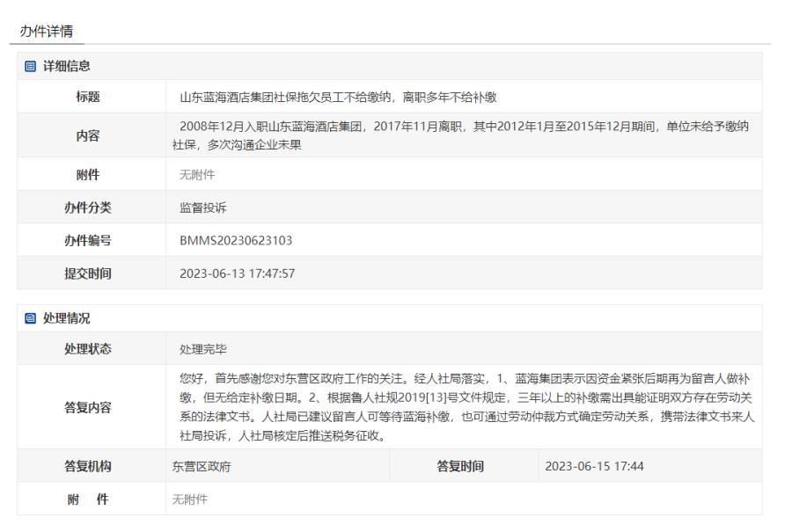The height and width of the screenshot is (532, 792).
Task: Click the 处理状态 row label
Action: coord(88,349)
